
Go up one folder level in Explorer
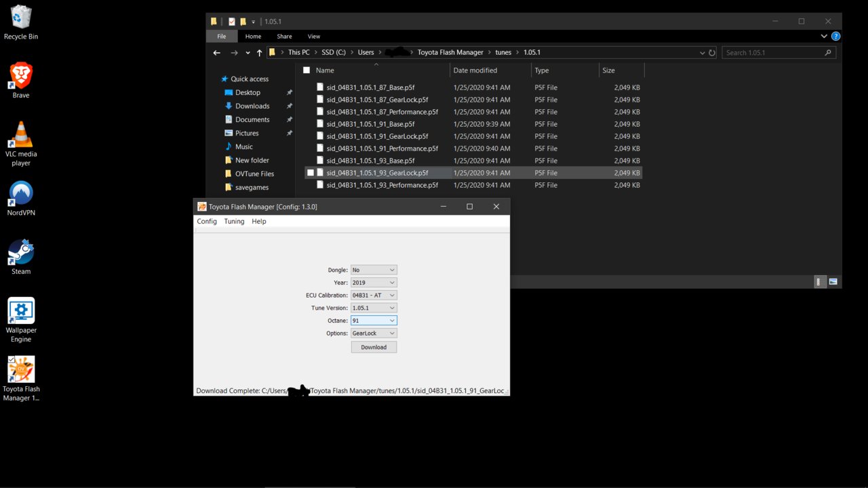pyautogui.click(x=260, y=53)
